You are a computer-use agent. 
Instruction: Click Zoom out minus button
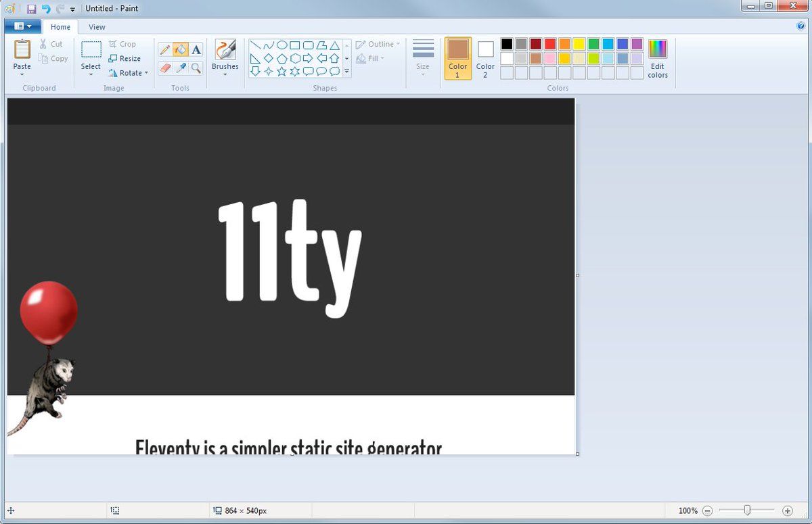click(707, 511)
